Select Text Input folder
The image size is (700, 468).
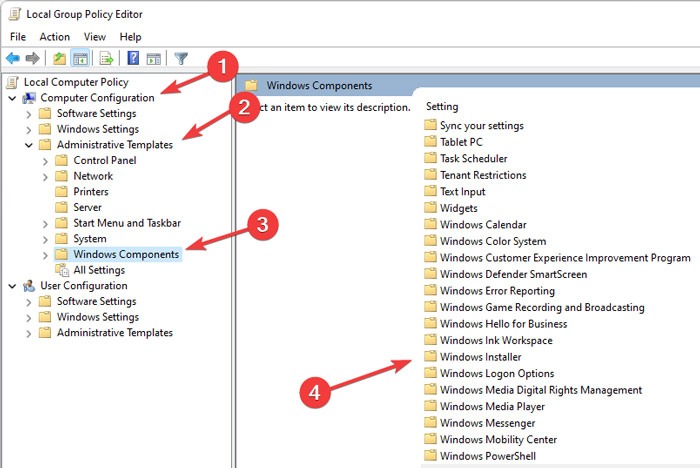462,192
